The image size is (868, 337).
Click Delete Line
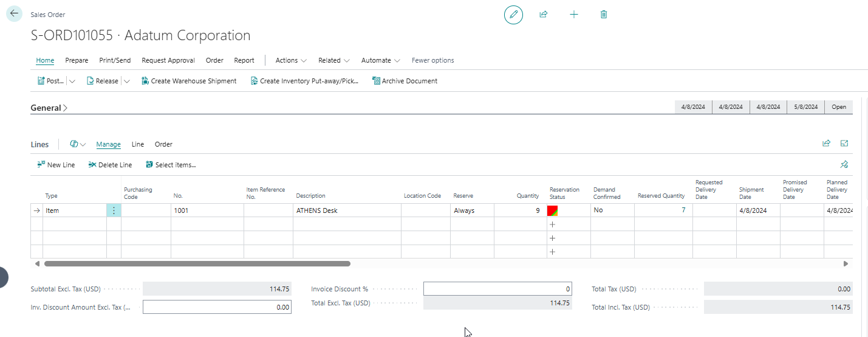coord(110,165)
